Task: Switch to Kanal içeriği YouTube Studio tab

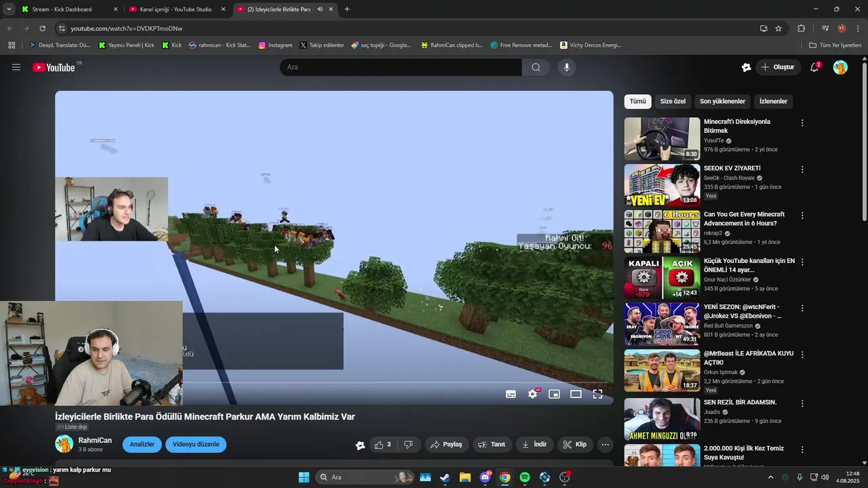Action: pyautogui.click(x=176, y=9)
